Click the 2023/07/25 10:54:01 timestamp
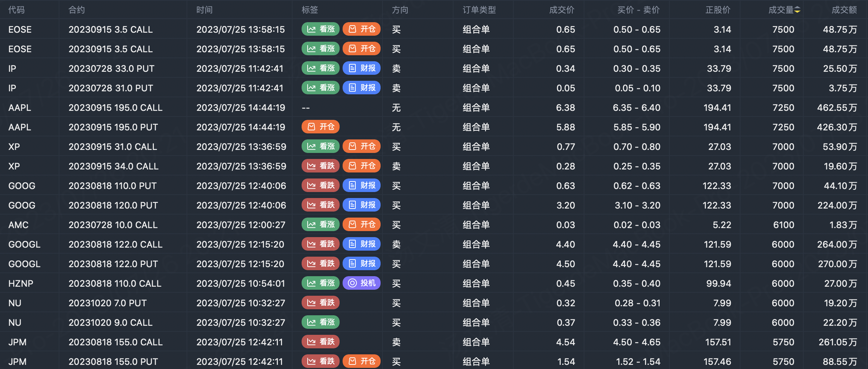Image resolution: width=868 pixels, height=369 pixels. click(241, 284)
